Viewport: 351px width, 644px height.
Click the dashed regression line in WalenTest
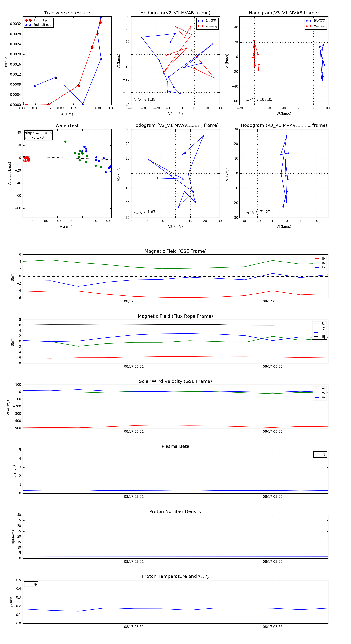click(x=67, y=158)
